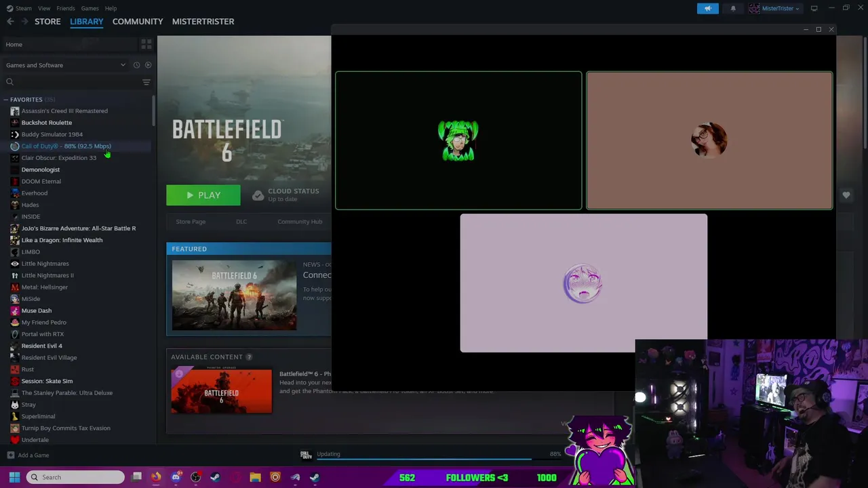Screen dimensions: 868x488
Task: Open the Games menu
Action: [90, 8]
